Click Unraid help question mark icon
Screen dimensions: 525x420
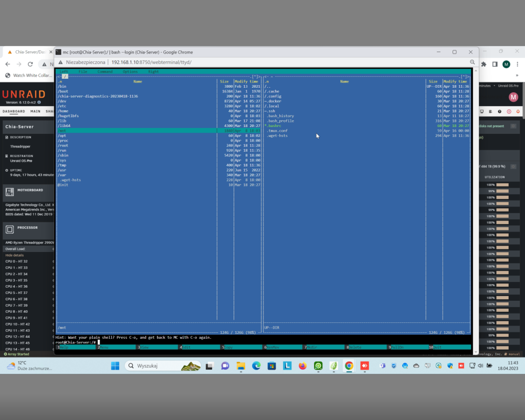(x=500, y=111)
